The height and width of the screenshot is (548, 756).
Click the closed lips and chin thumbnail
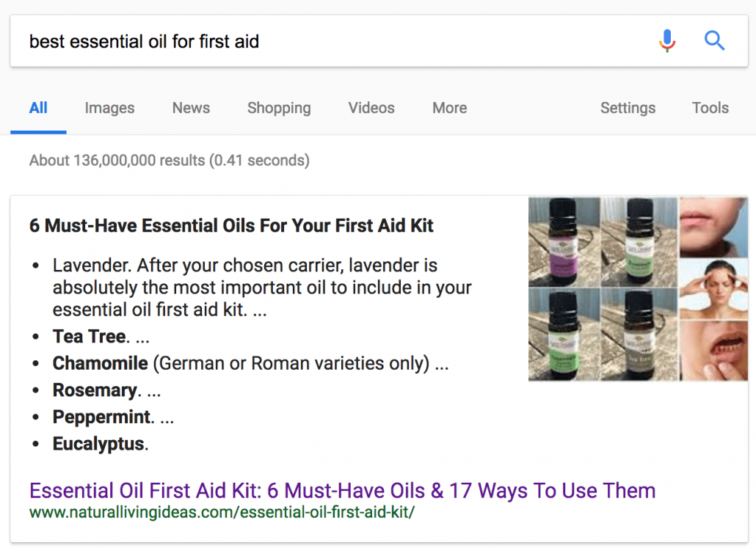click(713, 227)
